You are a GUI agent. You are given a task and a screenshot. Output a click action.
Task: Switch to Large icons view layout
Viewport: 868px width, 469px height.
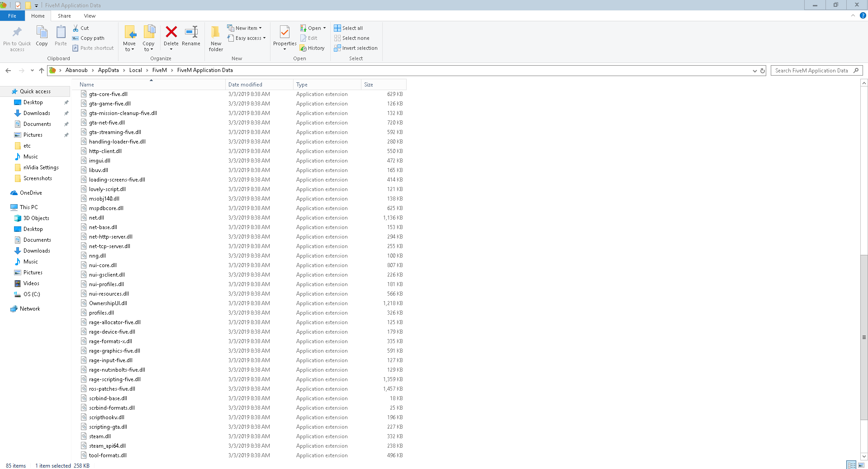pyautogui.click(x=861, y=465)
